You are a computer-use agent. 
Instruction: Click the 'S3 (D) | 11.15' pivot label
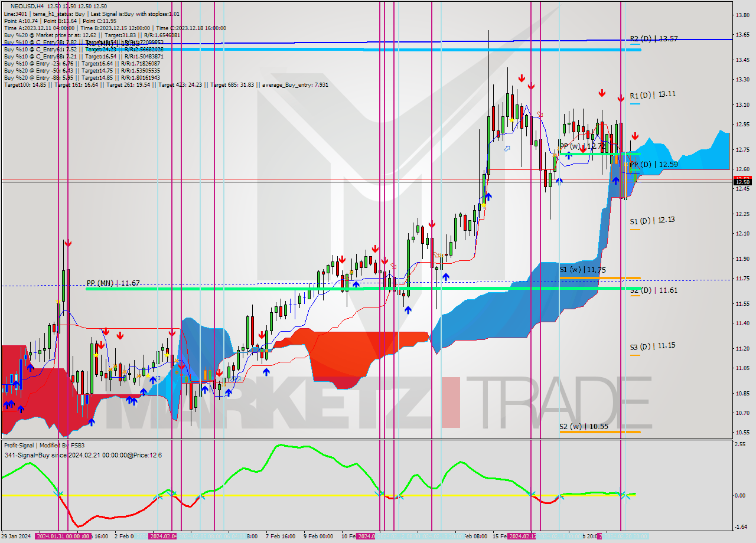pos(653,346)
